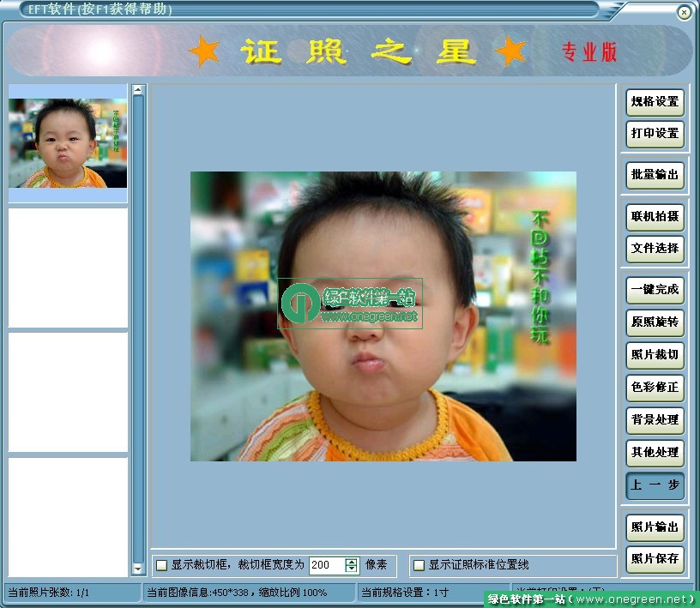Select the baby photo thumbnail
The height and width of the screenshot is (608, 700).
tap(68, 143)
